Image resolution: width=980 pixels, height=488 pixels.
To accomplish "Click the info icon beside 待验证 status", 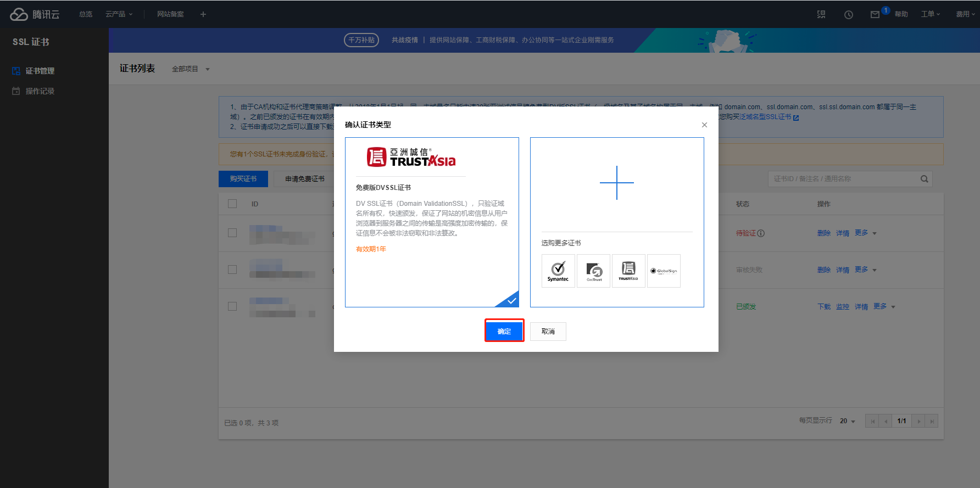I will pyautogui.click(x=761, y=233).
